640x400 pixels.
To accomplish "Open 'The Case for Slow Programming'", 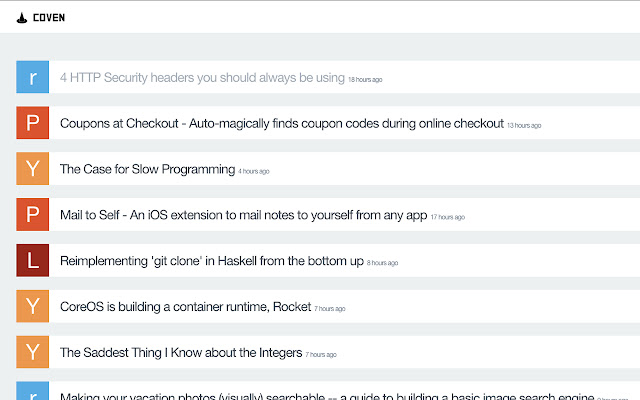I will pyautogui.click(x=147, y=169).
